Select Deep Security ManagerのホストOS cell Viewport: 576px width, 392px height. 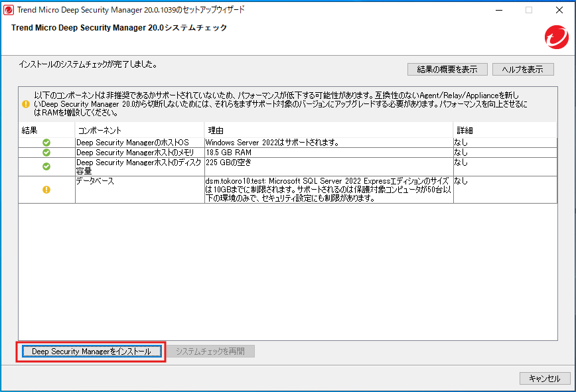point(139,143)
